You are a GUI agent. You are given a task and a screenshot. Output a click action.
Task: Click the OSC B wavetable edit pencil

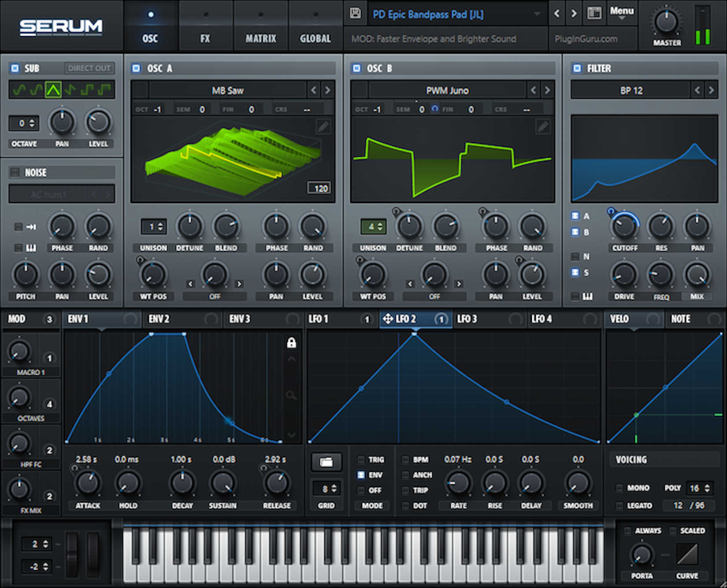click(x=543, y=127)
